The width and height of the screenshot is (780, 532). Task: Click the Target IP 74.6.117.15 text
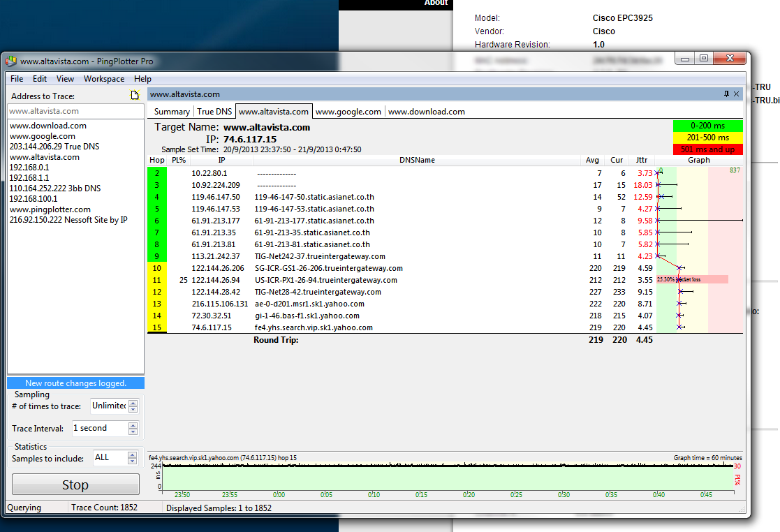tap(250, 139)
